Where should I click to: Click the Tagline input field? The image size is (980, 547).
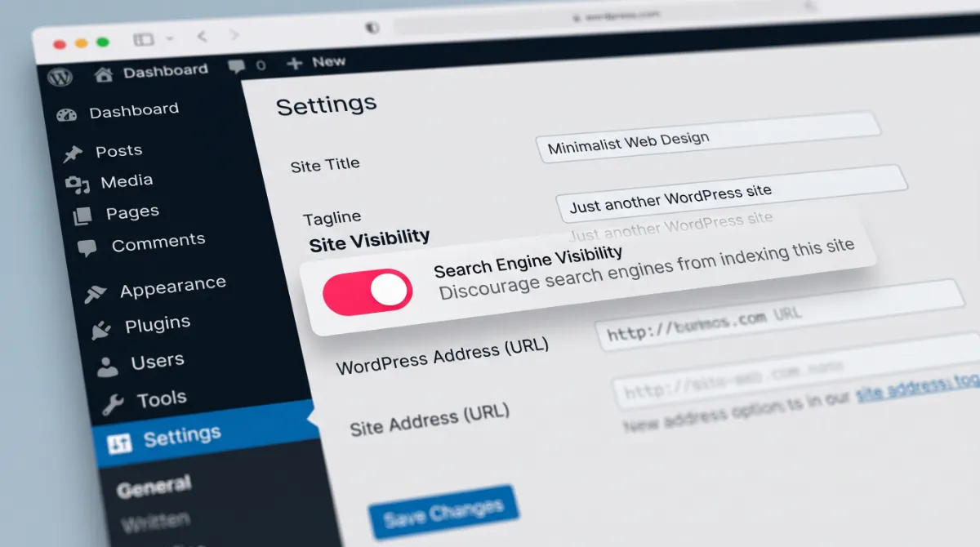tap(733, 193)
